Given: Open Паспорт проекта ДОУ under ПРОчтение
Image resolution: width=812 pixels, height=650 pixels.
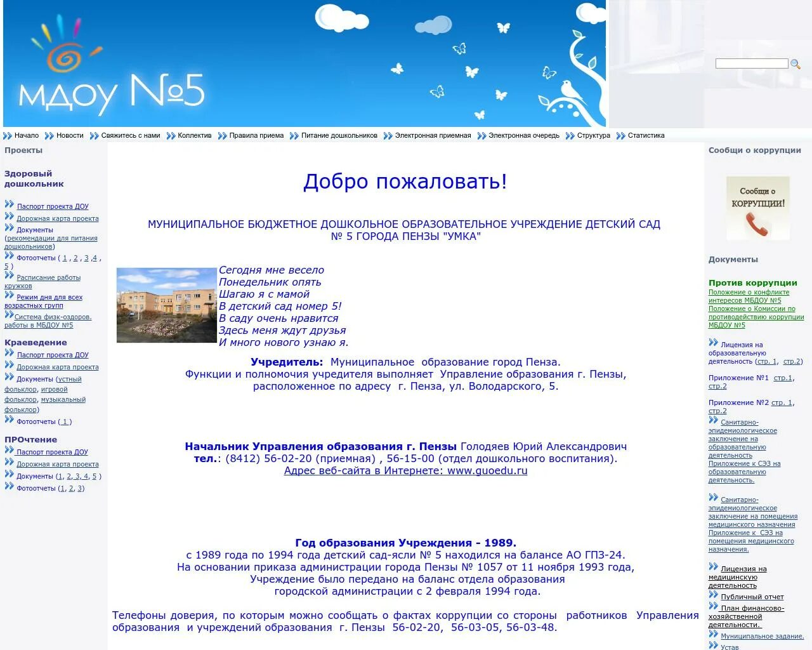Looking at the screenshot, I should click(x=53, y=452).
